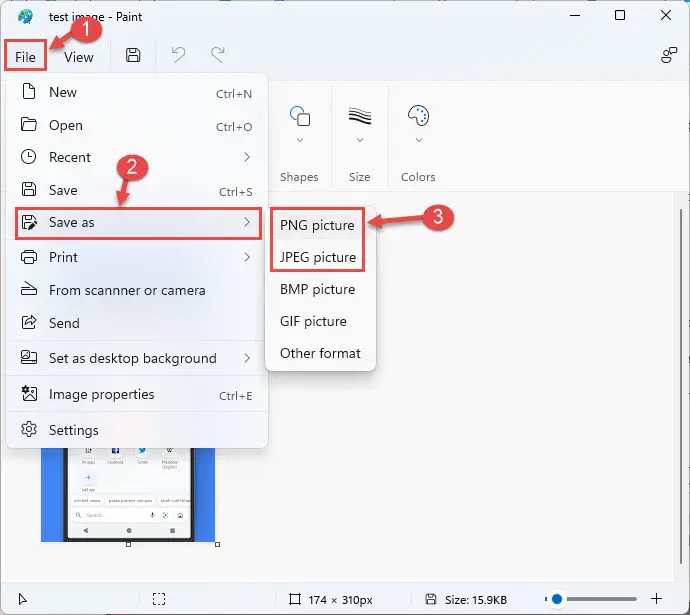Screen dimensions: 690x615
Task: Click the Send share-arrow icon
Action: [29, 322]
